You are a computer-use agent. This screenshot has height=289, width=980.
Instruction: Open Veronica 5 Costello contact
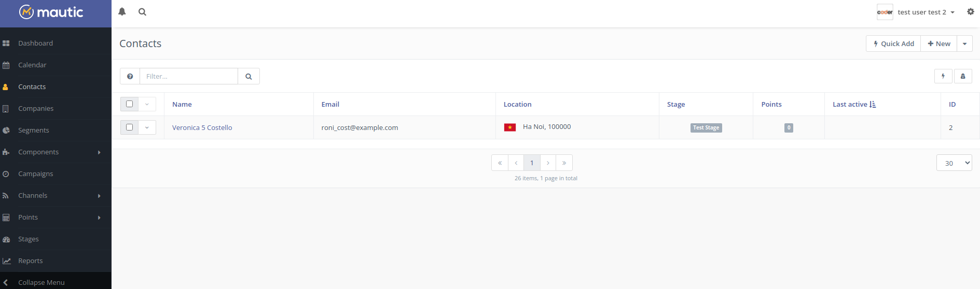click(202, 127)
